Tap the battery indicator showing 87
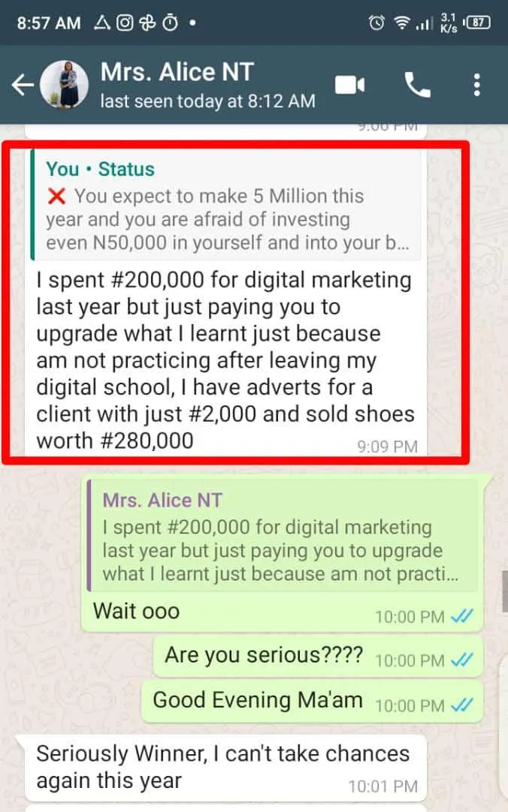Screen dimensions: 508x812 pos(477,23)
